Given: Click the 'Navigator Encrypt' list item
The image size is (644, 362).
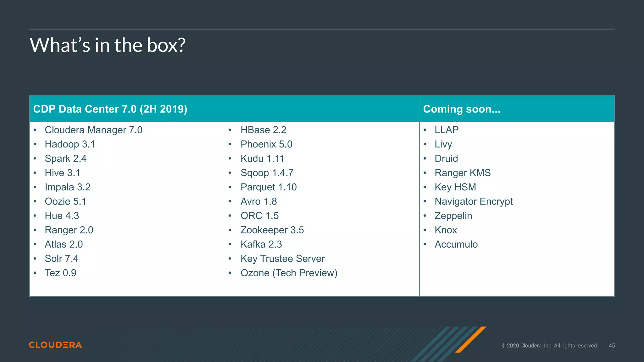Looking at the screenshot, I should tap(474, 201).
